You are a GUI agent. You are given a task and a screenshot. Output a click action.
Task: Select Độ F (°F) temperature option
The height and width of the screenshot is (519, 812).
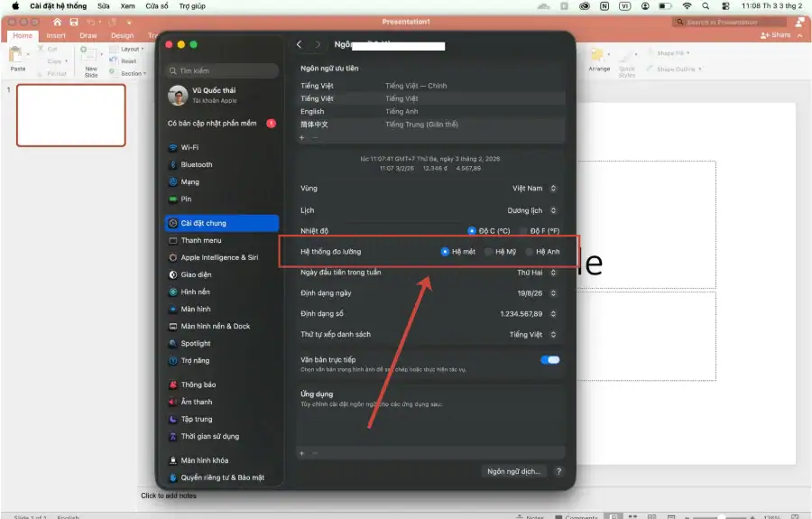(524, 231)
